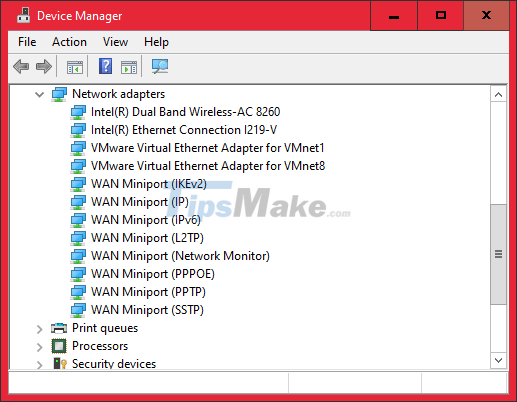Click icon beside WAN Miniport (IP)
Viewport: 517px width, 402px height.
pos(78,202)
